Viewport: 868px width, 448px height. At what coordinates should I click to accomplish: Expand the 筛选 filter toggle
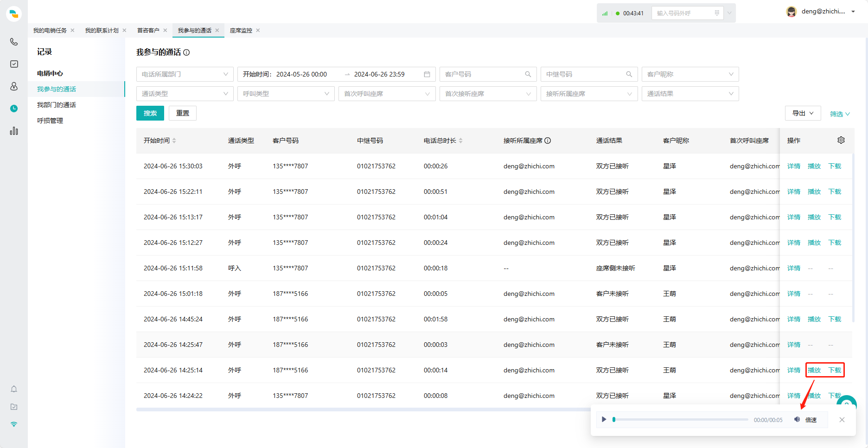point(840,114)
